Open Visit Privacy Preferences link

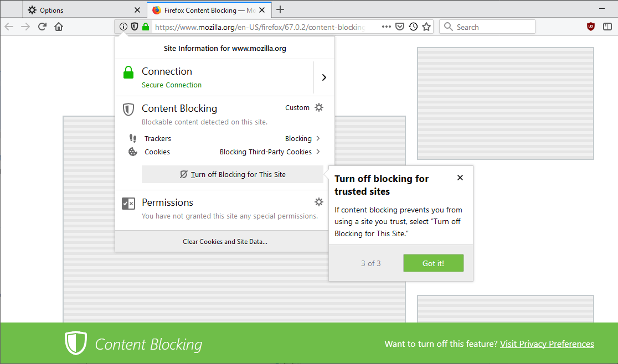coord(547,344)
